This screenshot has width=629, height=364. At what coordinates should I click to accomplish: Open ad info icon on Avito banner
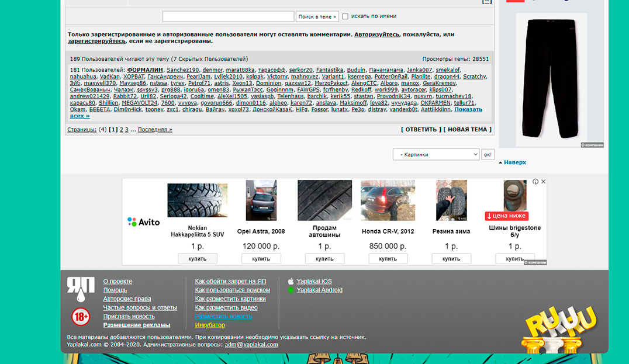(x=535, y=182)
